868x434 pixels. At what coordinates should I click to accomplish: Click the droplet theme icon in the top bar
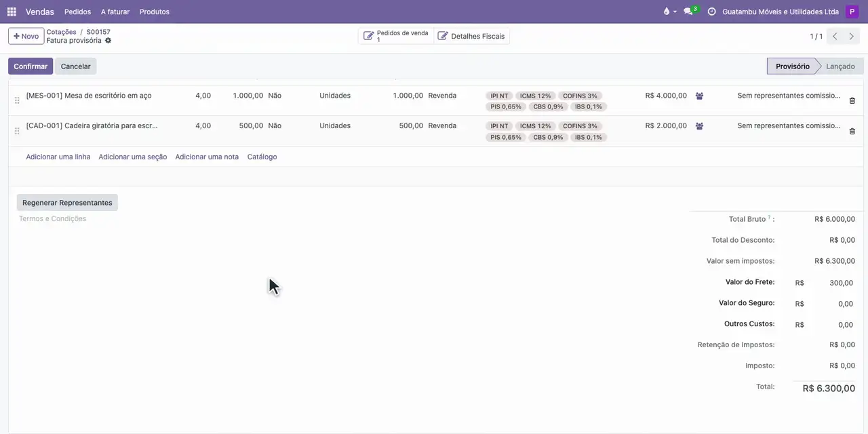coord(667,12)
